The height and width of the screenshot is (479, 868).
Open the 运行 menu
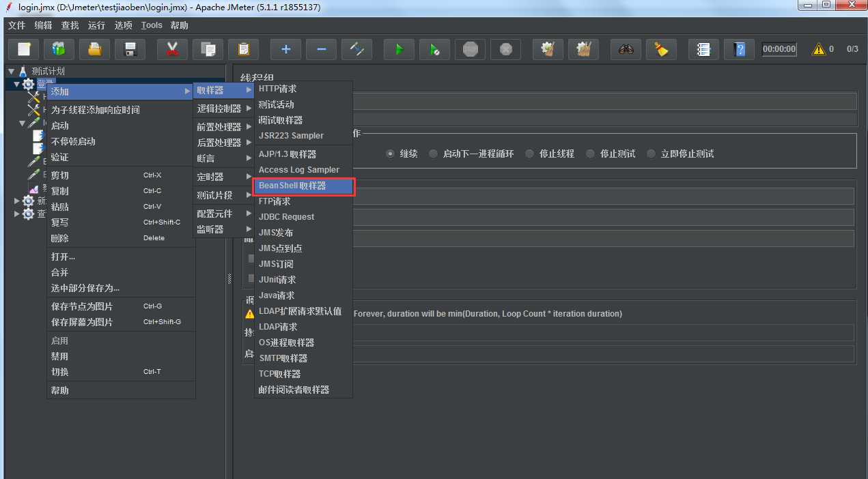point(96,25)
